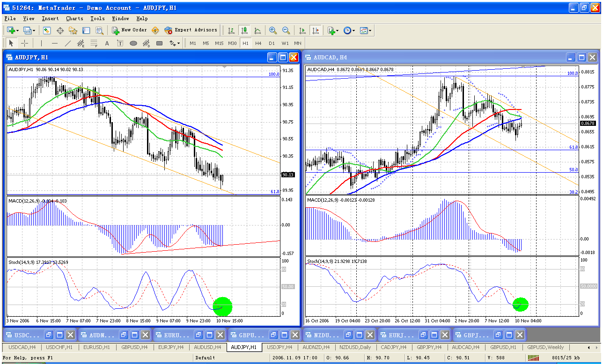Toggle chart shift
This screenshot has width=603, height=364.
316,30
